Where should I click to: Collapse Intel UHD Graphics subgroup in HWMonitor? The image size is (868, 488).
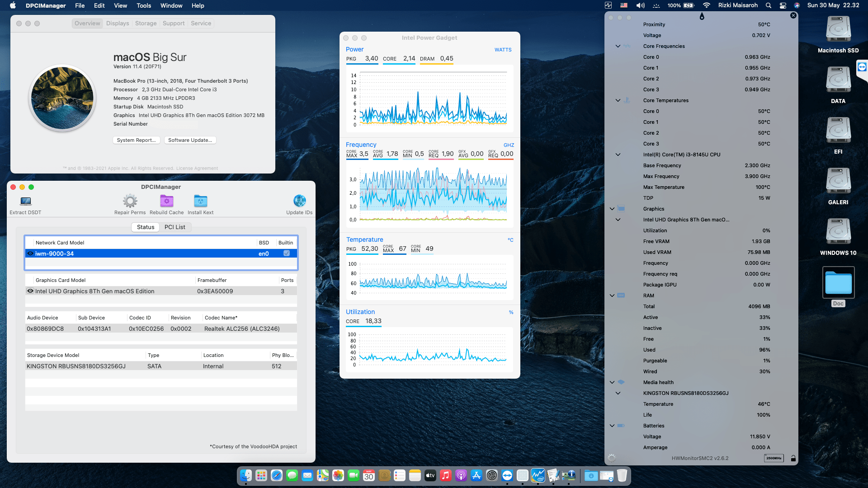tap(618, 220)
